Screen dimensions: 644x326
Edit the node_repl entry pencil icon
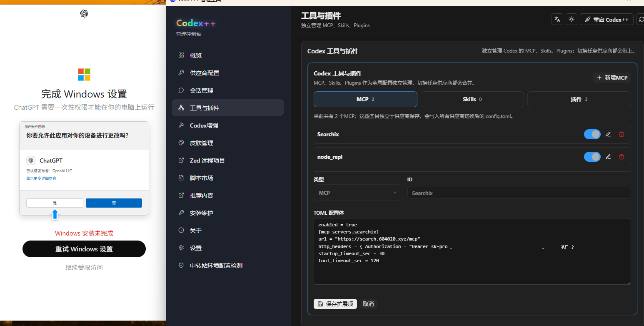(x=608, y=157)
